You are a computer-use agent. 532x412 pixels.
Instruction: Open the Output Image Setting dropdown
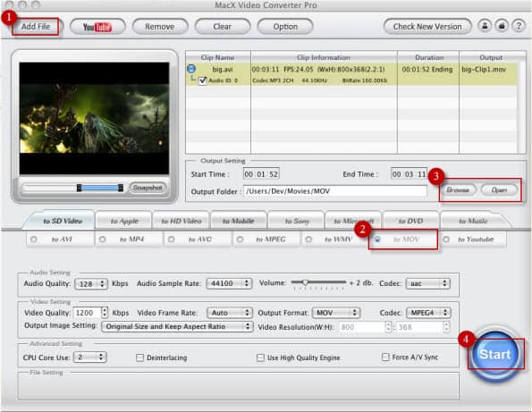point(177,326)
